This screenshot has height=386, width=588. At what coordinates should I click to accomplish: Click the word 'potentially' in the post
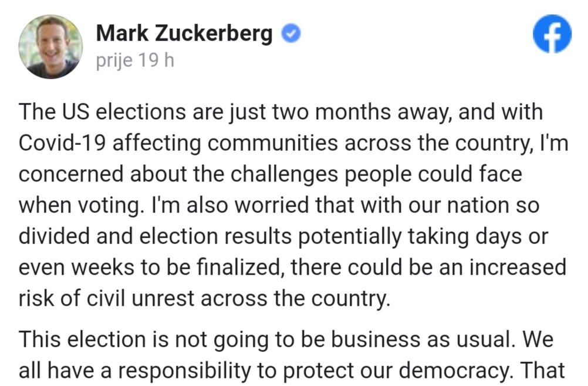[x=350, y=236]
